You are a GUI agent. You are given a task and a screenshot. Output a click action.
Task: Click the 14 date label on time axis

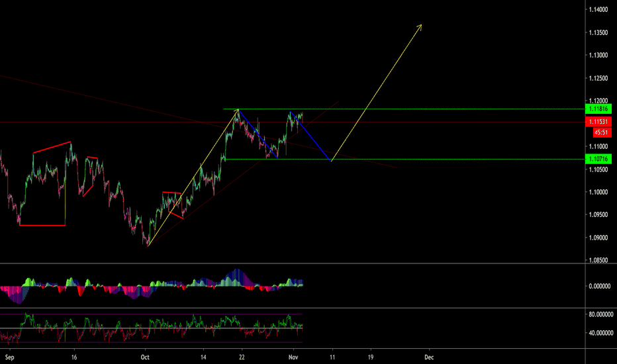point(203,357)
